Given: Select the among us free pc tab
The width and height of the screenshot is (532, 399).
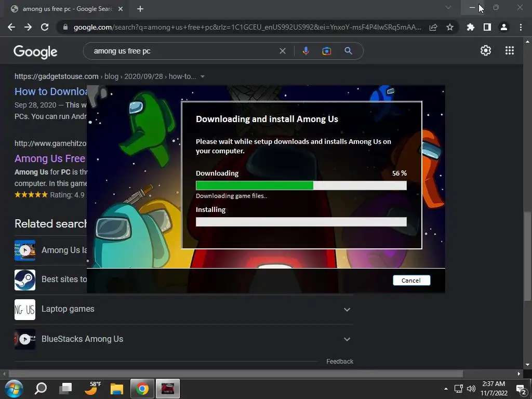Looking at the screenshot, I should click(67, 9).
